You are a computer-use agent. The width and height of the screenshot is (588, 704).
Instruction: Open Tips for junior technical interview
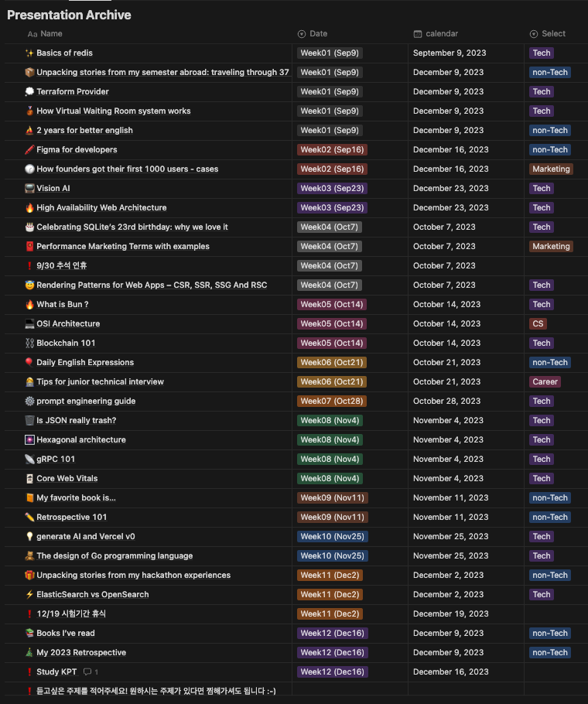[x=100, y=381]
